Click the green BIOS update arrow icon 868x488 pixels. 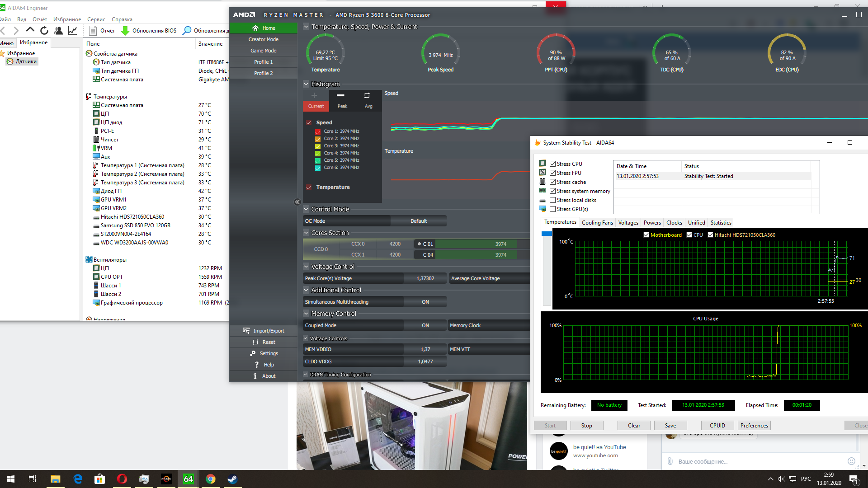(125, 31)
